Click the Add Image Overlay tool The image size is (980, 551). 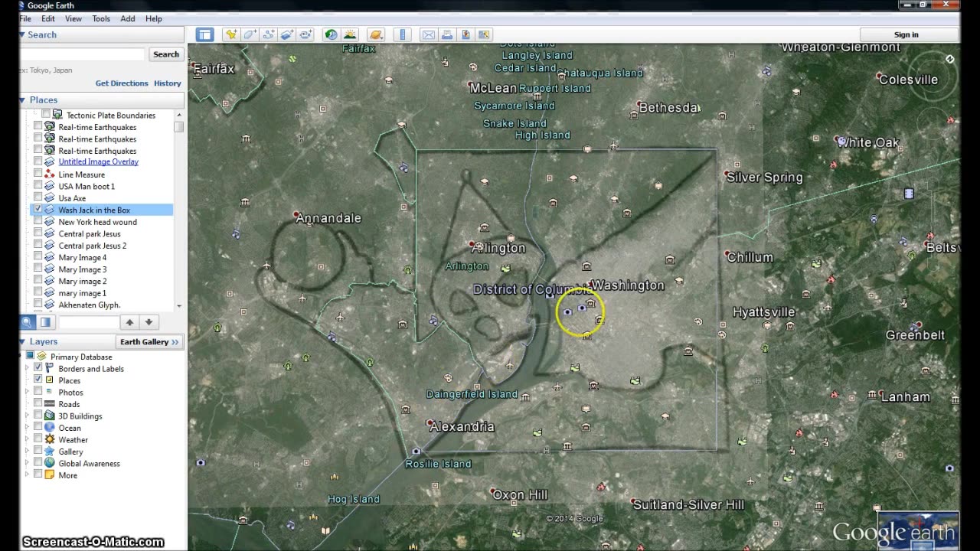point(287,34)
